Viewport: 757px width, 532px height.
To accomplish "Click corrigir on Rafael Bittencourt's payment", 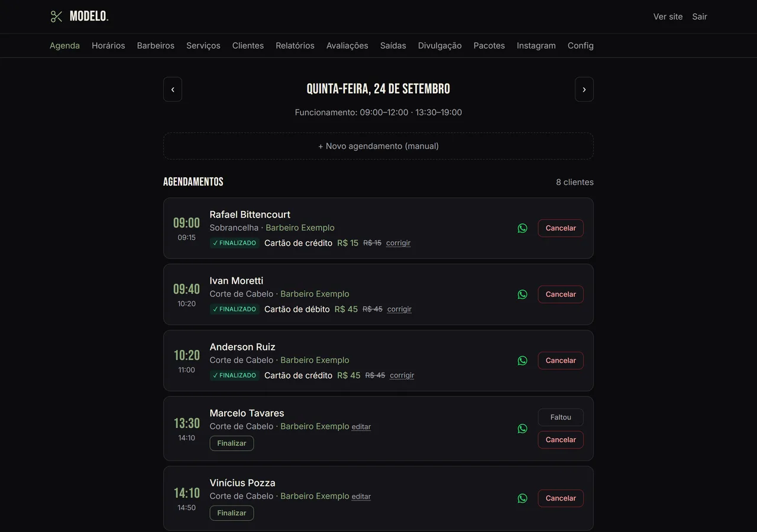I will coord(398,243).
